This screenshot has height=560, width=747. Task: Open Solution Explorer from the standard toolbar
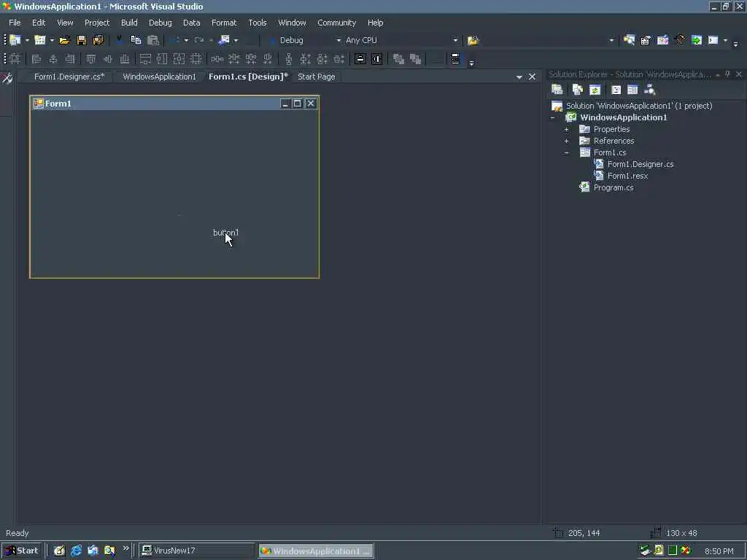tap(629, 41)
